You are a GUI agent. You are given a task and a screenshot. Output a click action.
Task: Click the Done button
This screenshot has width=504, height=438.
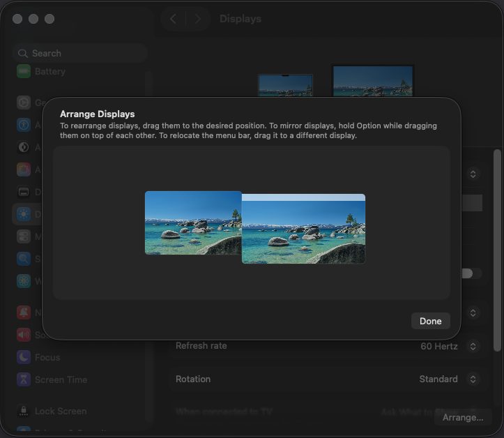(x=430, y=321)
